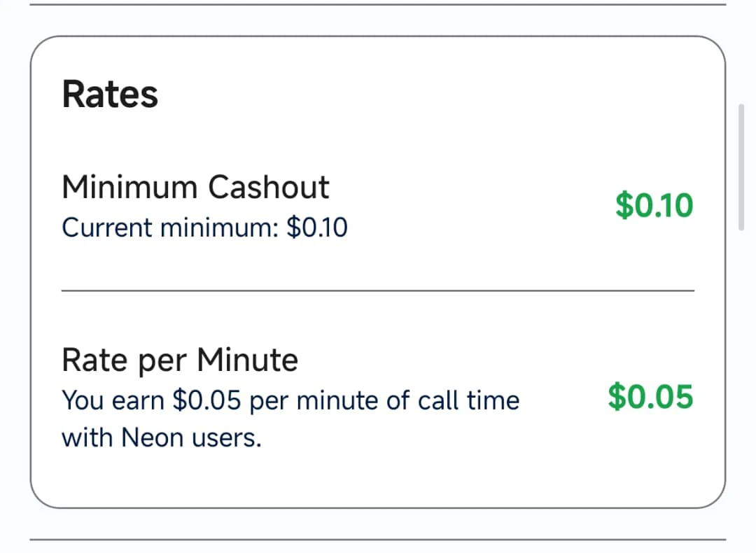Click "$0.05" inside the earnings description sentence

tap(206, 400)
